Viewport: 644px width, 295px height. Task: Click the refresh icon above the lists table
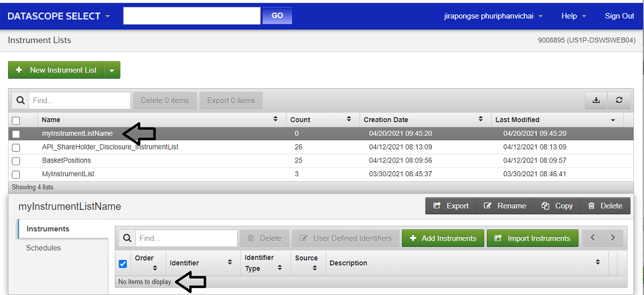(618, 100)
